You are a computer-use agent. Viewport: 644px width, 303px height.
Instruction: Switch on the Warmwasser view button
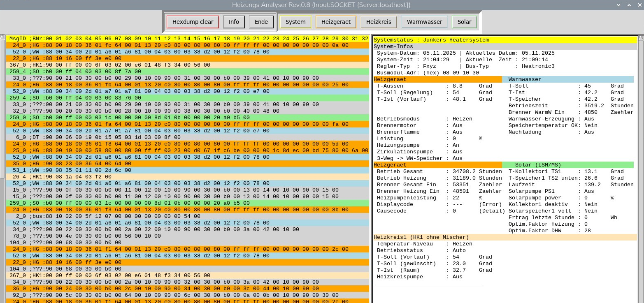[424, 22]
